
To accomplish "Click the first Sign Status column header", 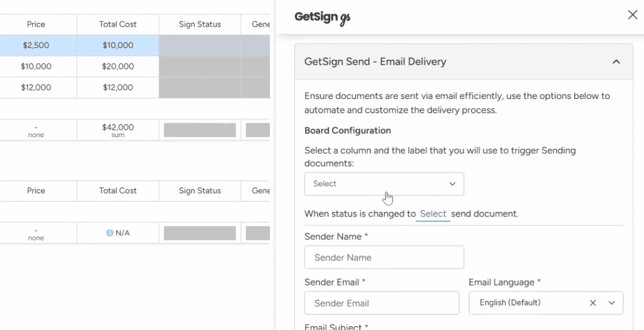I will 200,24.
